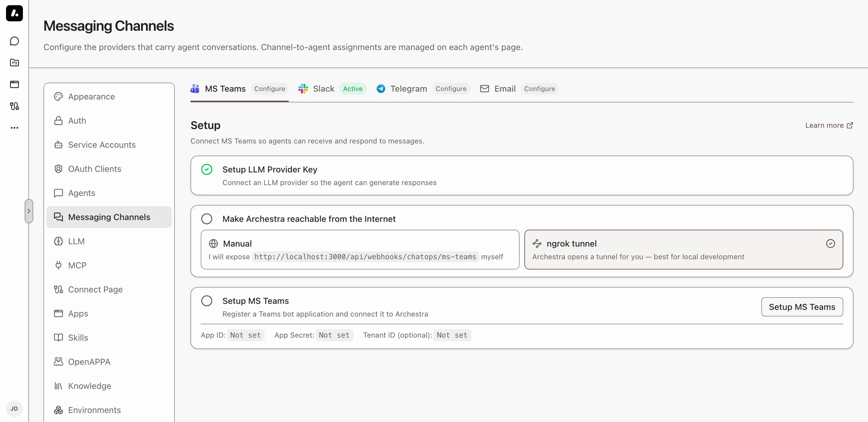The height and width of the screenshot is (422, 868).
Task: Open Connect Page settings
Action: 109,290
